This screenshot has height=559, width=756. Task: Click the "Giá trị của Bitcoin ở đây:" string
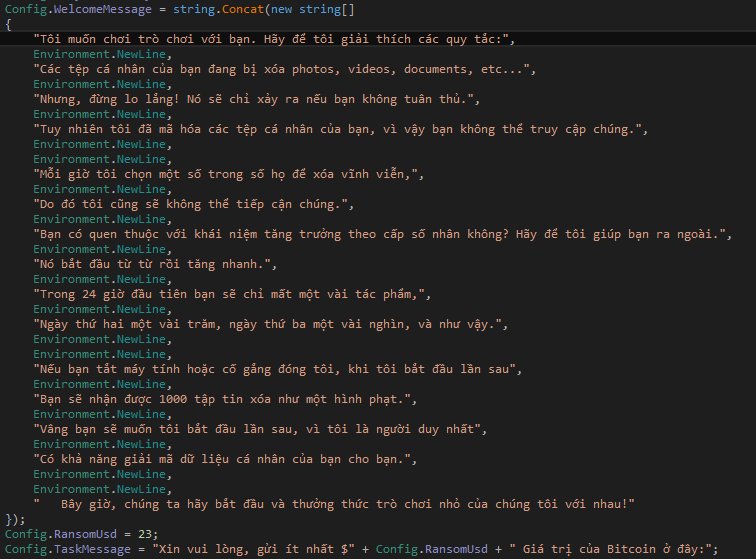click(610, 549)
